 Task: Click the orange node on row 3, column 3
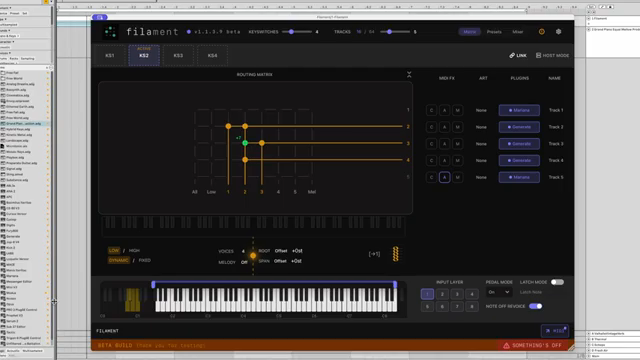262,143
